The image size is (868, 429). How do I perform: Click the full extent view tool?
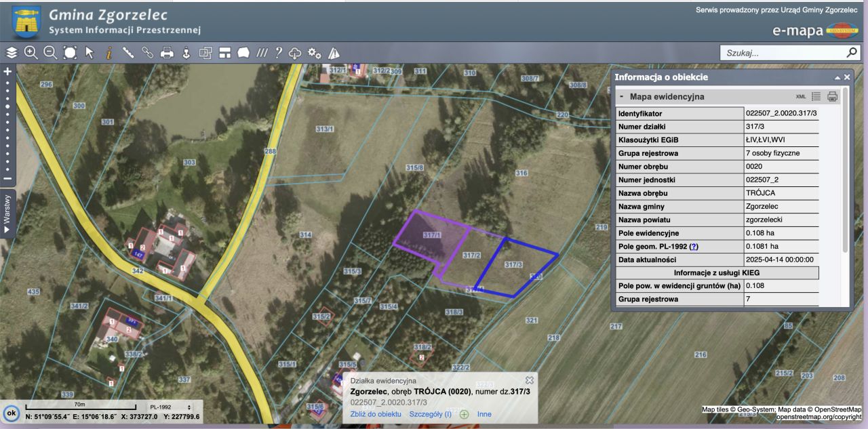[x=70, y=52]
